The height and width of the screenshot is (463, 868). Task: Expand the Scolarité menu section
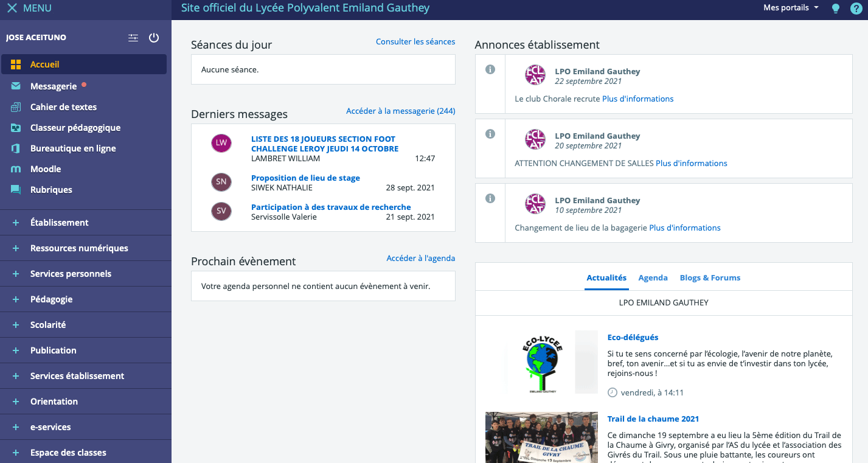[x=48, y=325]
